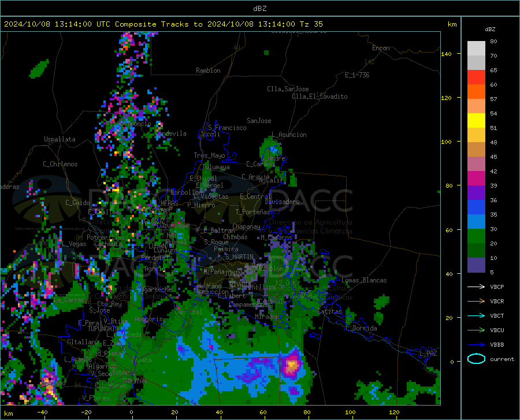
Task: Select the blue swatch between 36 and 35
Action: point(476,207)
